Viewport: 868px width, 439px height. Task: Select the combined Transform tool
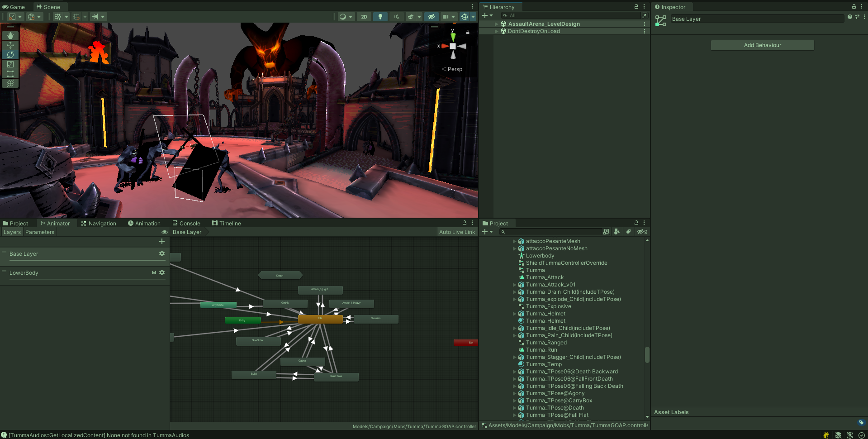[x=10, y=83]
